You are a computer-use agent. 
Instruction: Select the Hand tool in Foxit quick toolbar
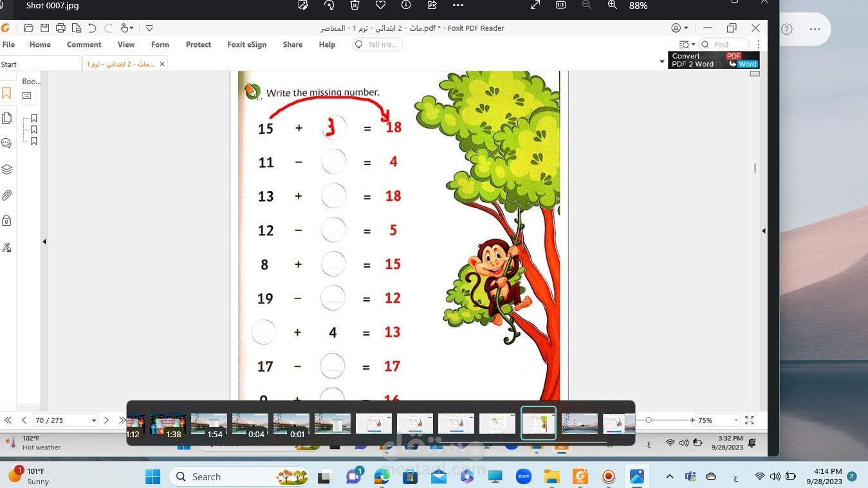point(124,28)
